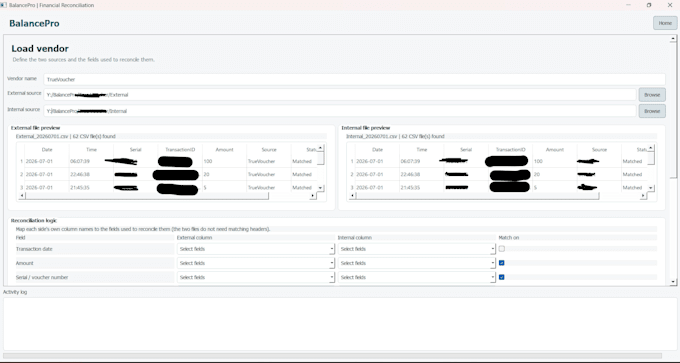This screenshot has height=363, width=680.
Task: Click scroll-up arrow in External file preview
Action: point(320,148)
